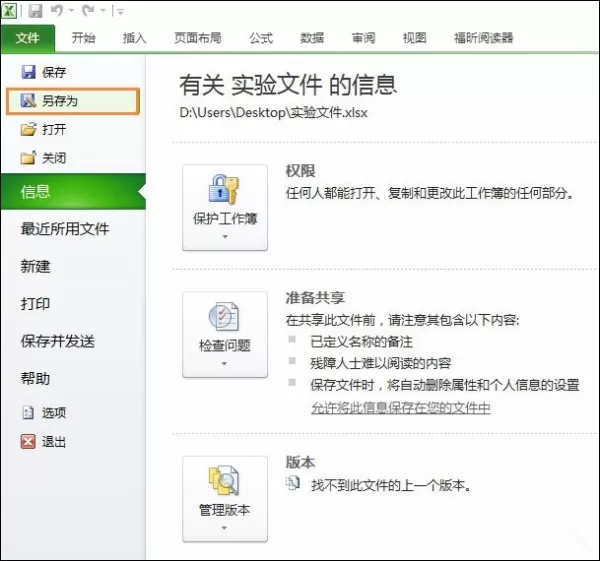Click the heading 有关 实验文件 的信息
Screen dimensions: 600x561
(288, 85)
